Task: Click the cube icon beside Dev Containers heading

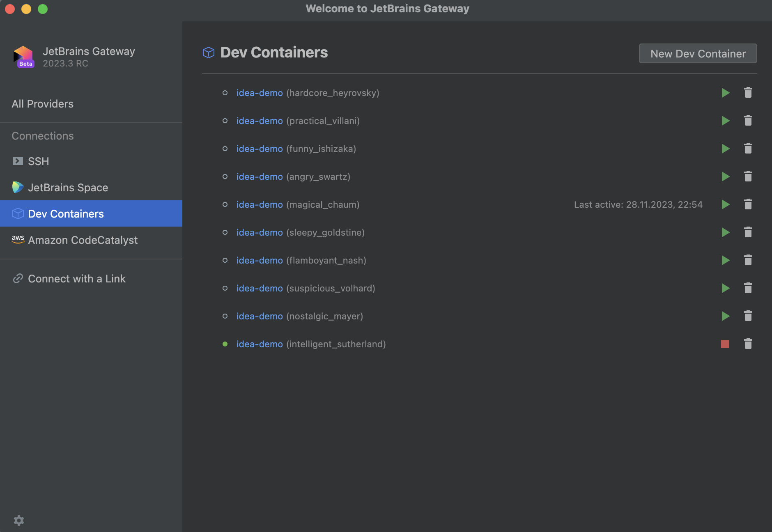Action: pos(209,53)
